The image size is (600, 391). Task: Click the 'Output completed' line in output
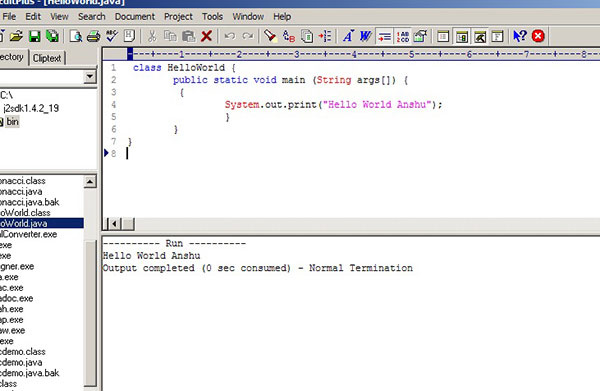coord(258,268)
